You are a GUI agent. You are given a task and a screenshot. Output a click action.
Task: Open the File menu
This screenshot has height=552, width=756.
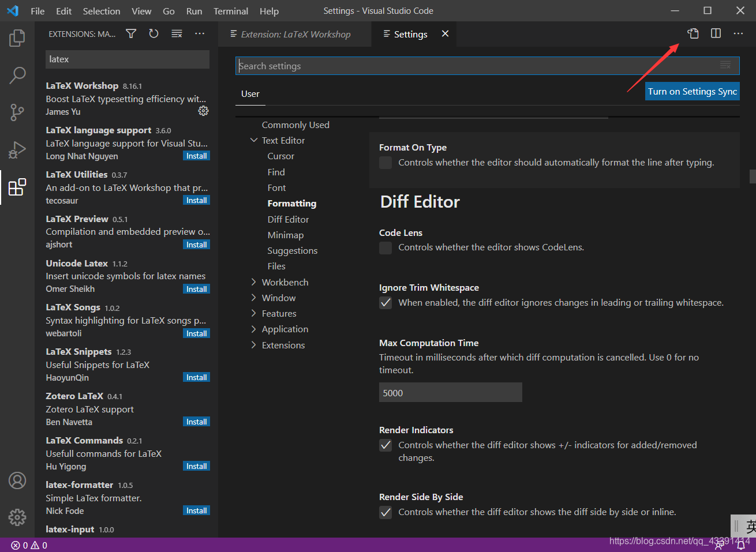pyautogui.click(x=38, y=11)
